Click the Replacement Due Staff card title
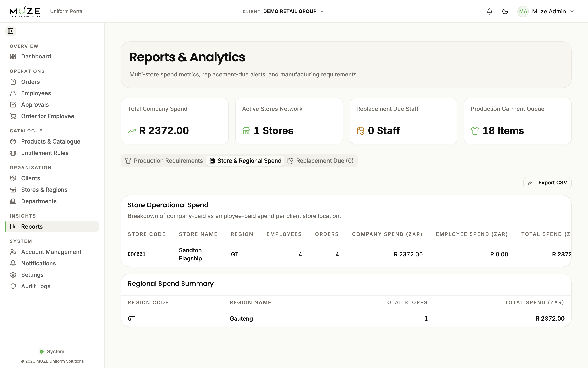 (x=387, y=109)
